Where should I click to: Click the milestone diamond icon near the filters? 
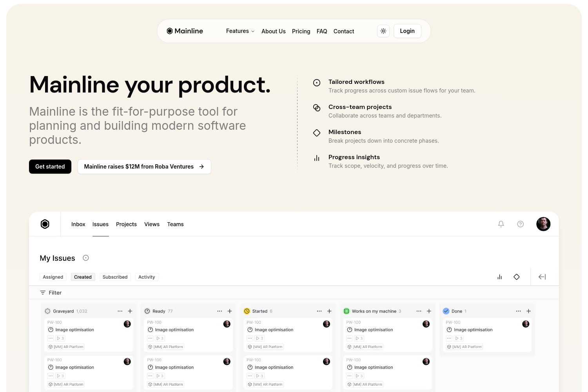[x=517, y=277]
